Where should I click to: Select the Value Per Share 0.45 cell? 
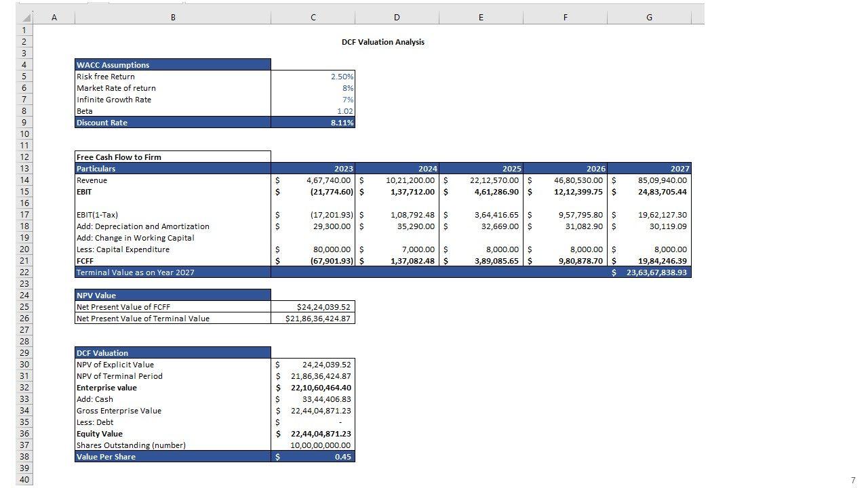coord(313,457)
